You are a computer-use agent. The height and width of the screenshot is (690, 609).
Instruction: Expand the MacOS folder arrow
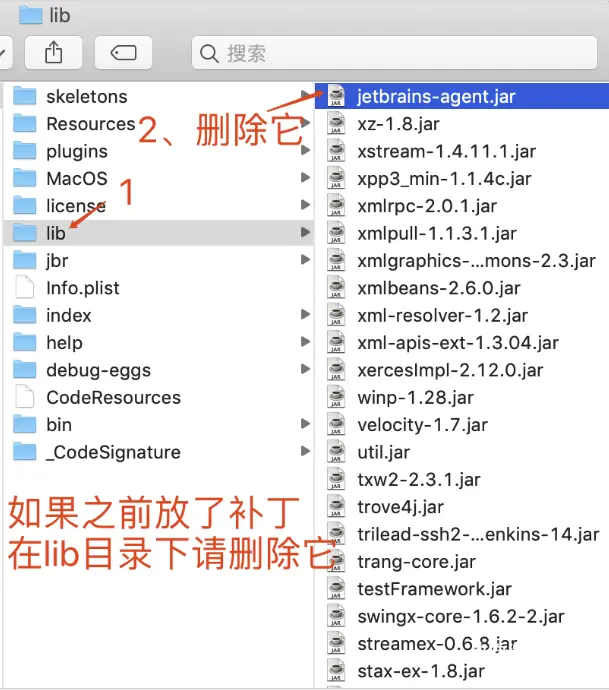coord(305,178)
